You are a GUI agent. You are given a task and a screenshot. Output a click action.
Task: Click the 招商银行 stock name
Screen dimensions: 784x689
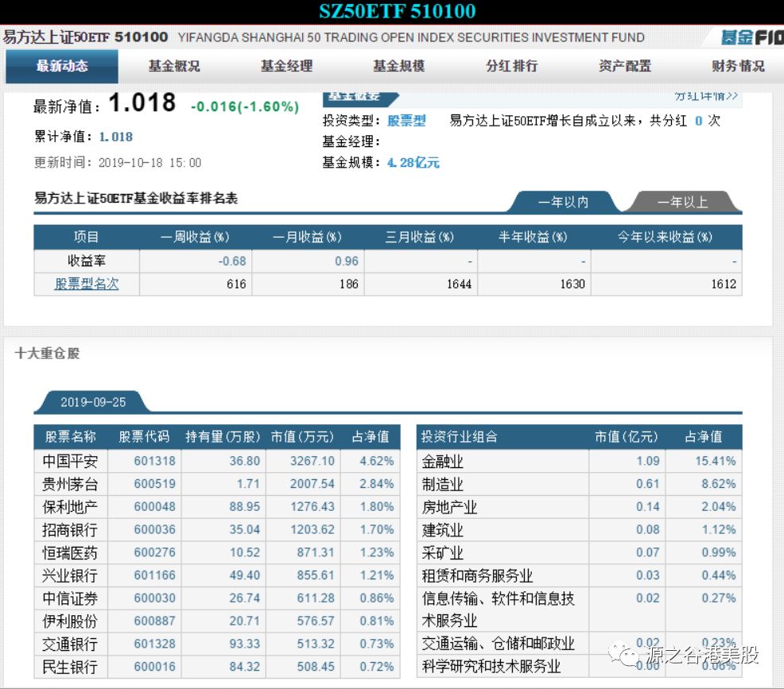tap(70, 529)
